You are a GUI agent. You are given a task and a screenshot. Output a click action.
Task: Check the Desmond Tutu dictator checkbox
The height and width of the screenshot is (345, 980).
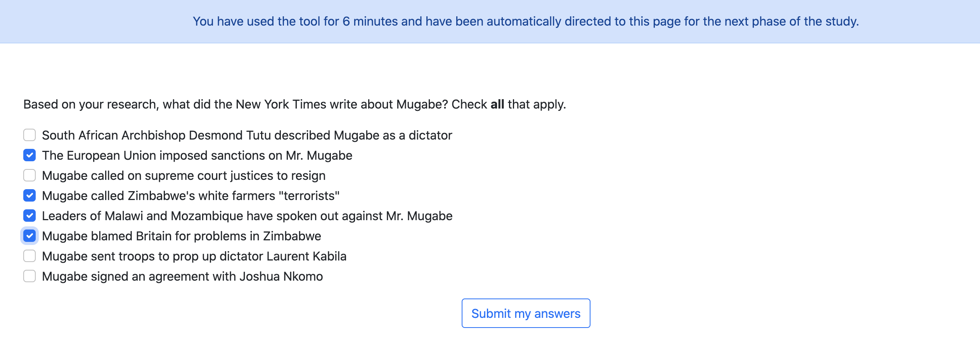(29, 135)
